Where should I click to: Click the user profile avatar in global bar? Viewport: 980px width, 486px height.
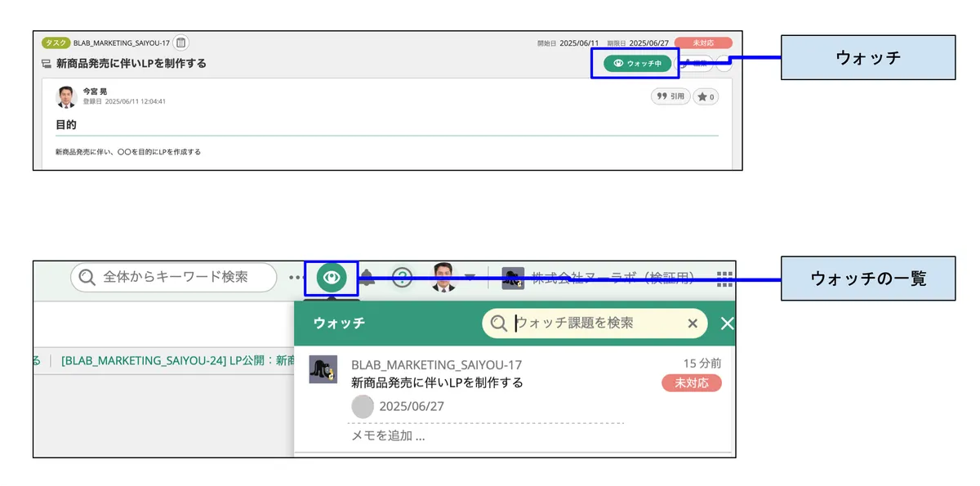pos(443,278)
